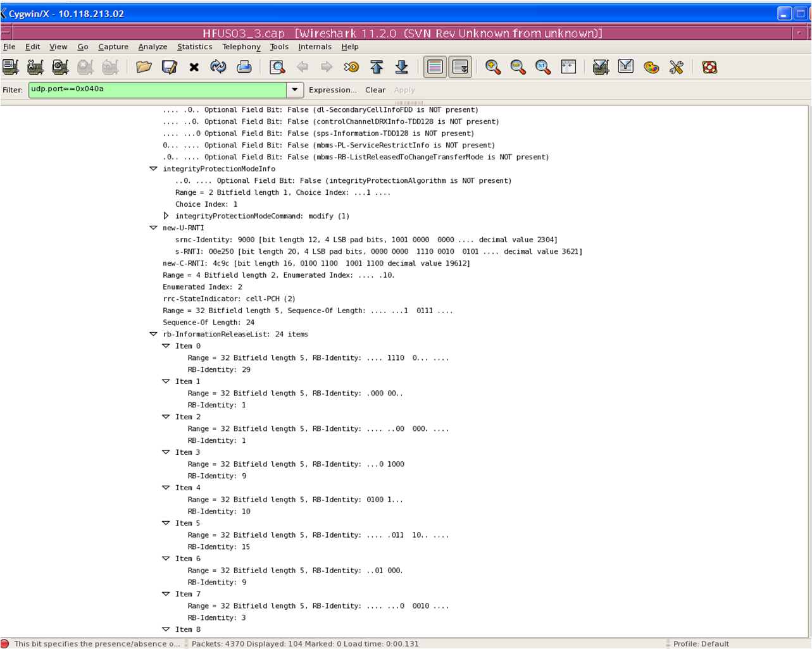Jump to the last packet icon
Screen dimensions: 812x649
[x=401, y=67]
